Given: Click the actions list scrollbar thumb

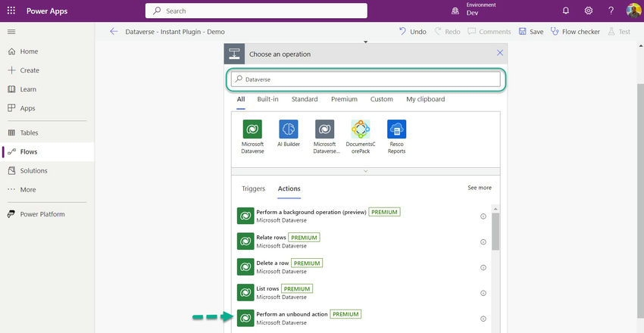Looking at the screenshot, I should (x=496, y=232).
